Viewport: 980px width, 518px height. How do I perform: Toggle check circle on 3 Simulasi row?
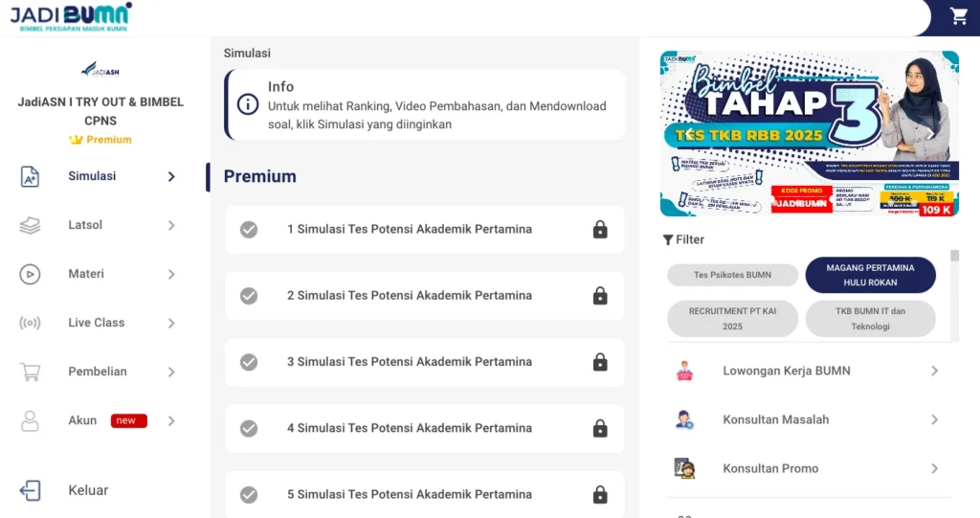[249, 362]
